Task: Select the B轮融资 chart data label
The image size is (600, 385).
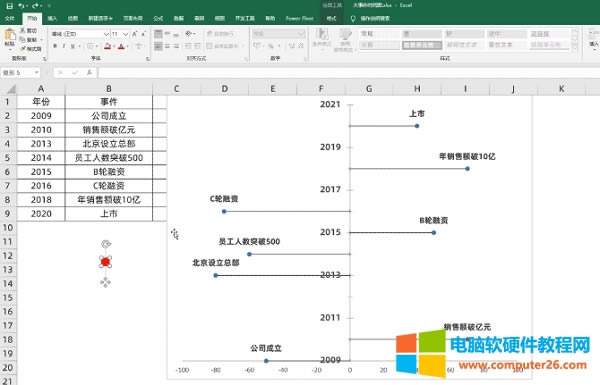Action: point(434,220)
